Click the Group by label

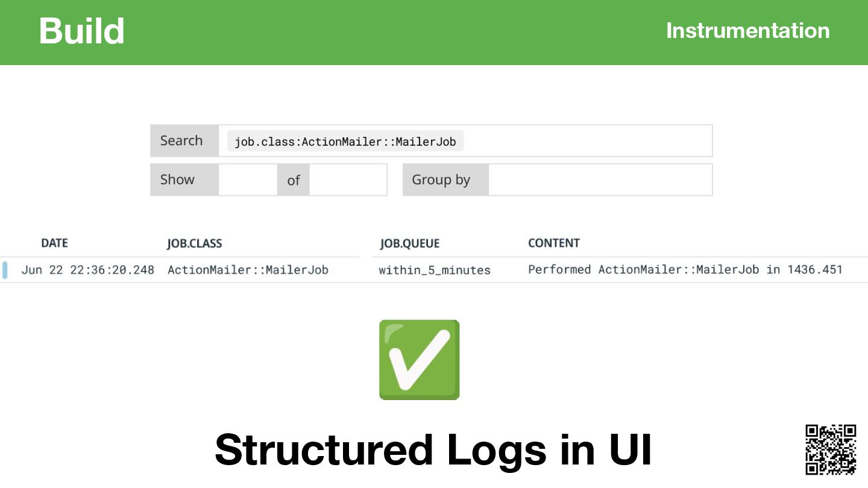pos(441,180)
